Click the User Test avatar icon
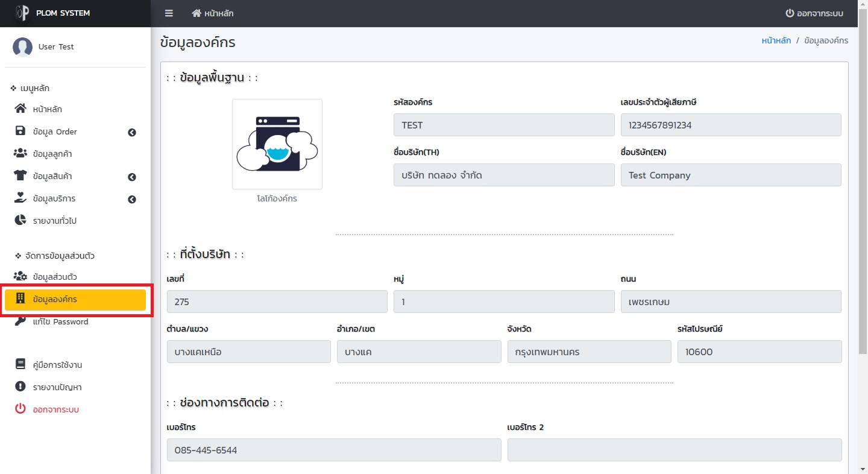Viewport: 868px width, 474px height. pos(22,47)
